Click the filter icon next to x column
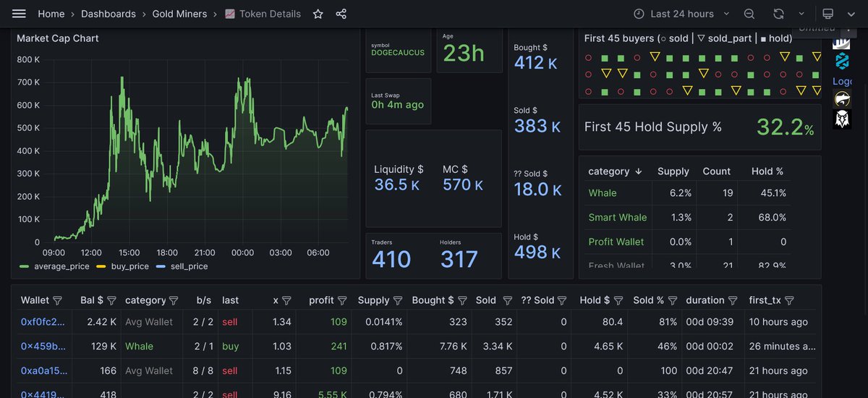The image size is (868, 398). [286, 300]
